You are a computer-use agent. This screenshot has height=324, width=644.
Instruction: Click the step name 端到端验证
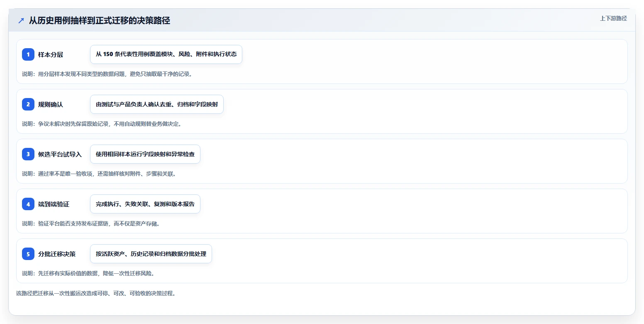[x=54, y=204]
